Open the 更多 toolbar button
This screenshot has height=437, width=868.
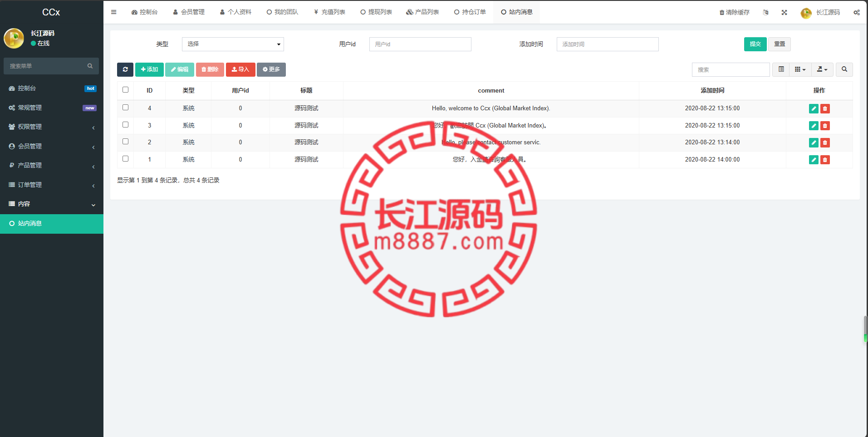pyautogui.click(x=271, y=69)
